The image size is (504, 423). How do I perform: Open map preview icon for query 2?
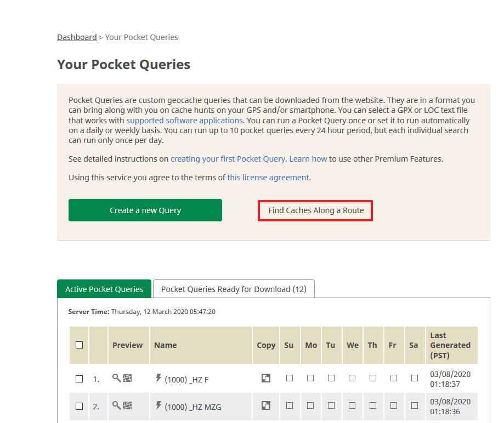pos(127,405)
